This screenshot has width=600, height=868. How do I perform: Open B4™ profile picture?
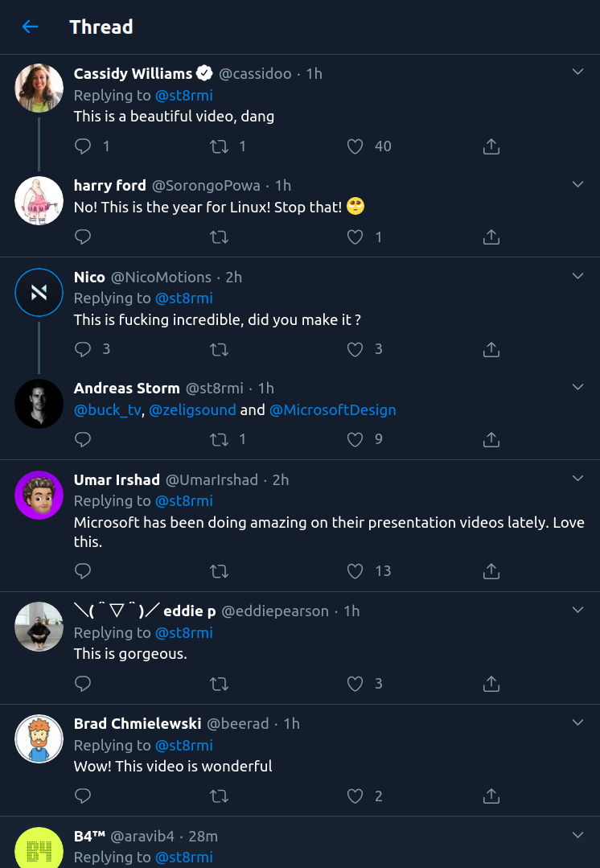click(x=39, y=848)
